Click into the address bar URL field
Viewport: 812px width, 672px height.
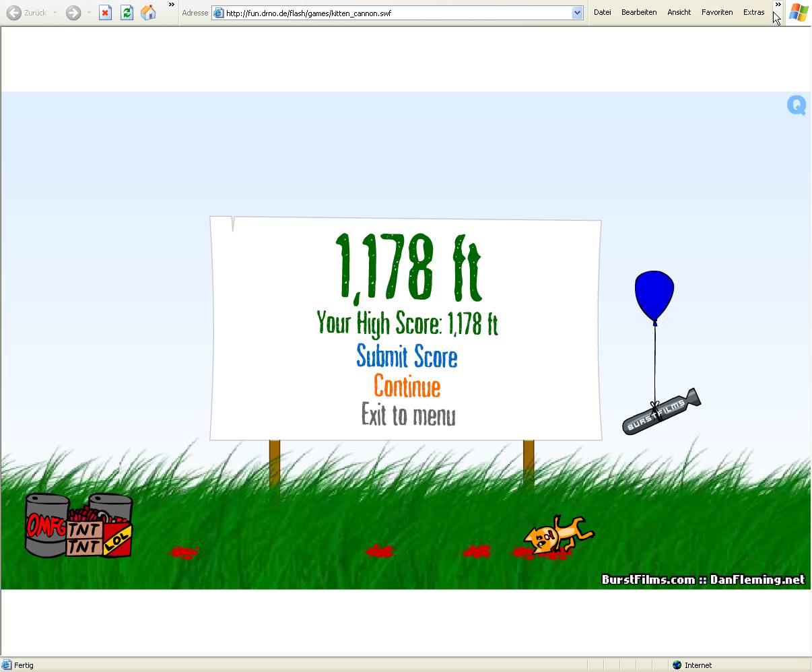(398, 13)
